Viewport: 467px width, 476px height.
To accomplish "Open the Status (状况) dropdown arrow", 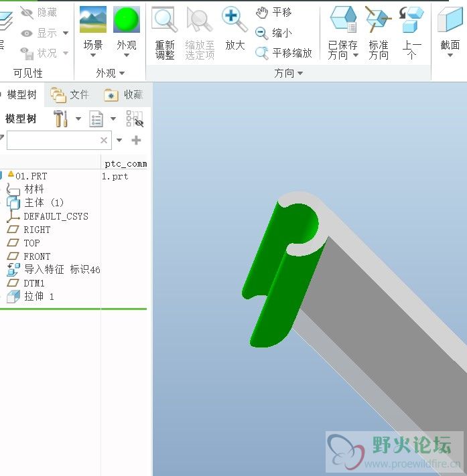I will (x=66, y=54).
